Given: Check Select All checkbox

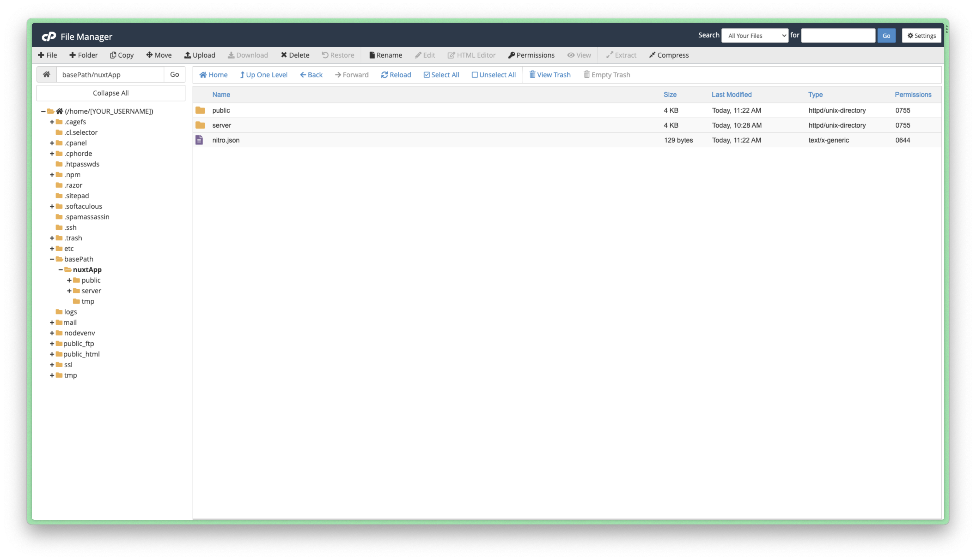Looking at the screenshot, I should coord(427,75).
